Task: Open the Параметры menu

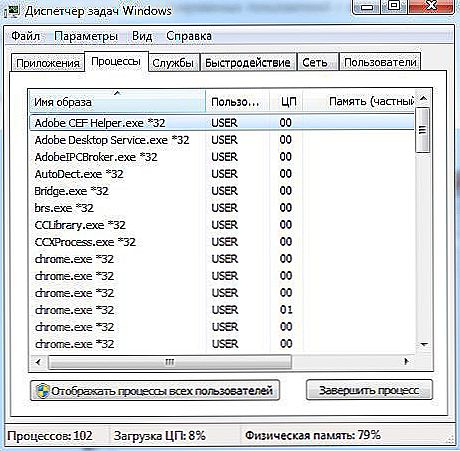Action: (86, 36)
